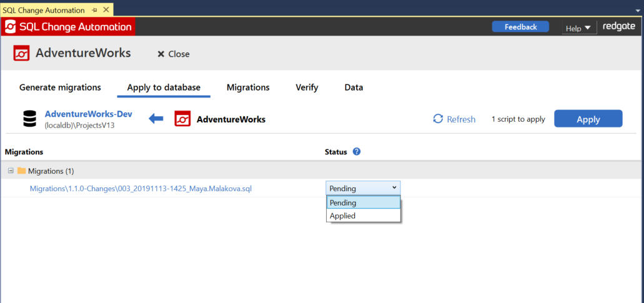Click the Close project button
Viewport: 644px width, 303px height.
(174, 54)
